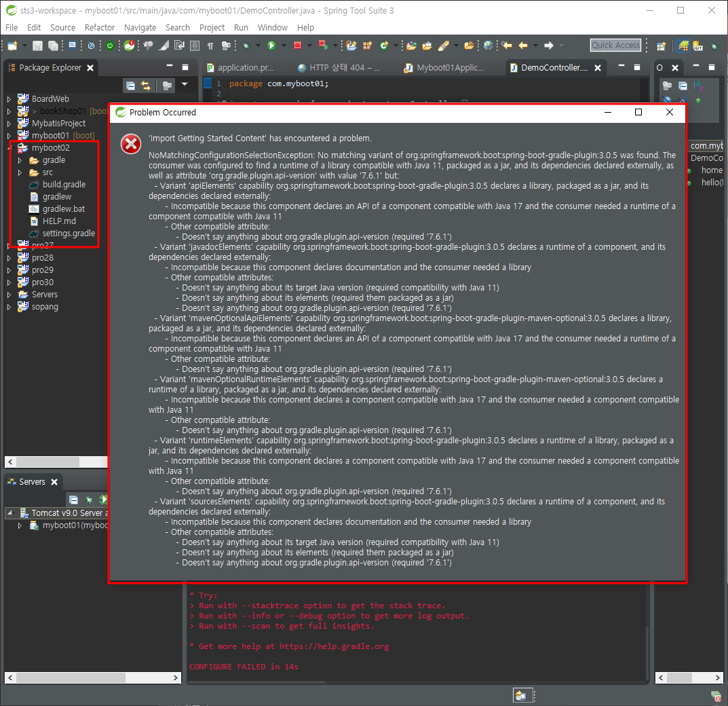Screen dimensions: 728x706
Task: Open the Window menu
Action: pos(273,27)
